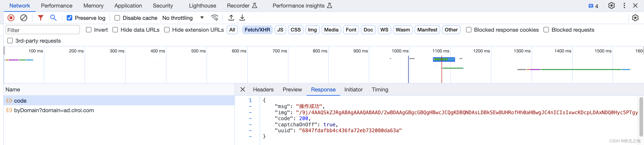
Task: Open network conditions wifi icon
Action: point(215,18)
